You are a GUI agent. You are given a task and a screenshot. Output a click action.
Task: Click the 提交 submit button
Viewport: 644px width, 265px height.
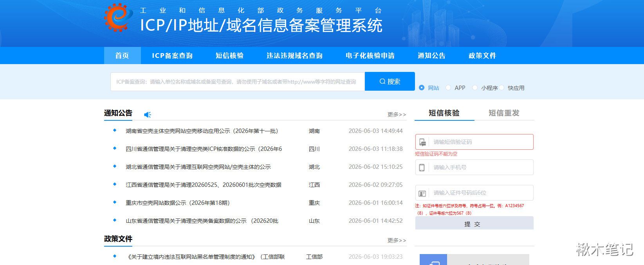click(474, 223)
